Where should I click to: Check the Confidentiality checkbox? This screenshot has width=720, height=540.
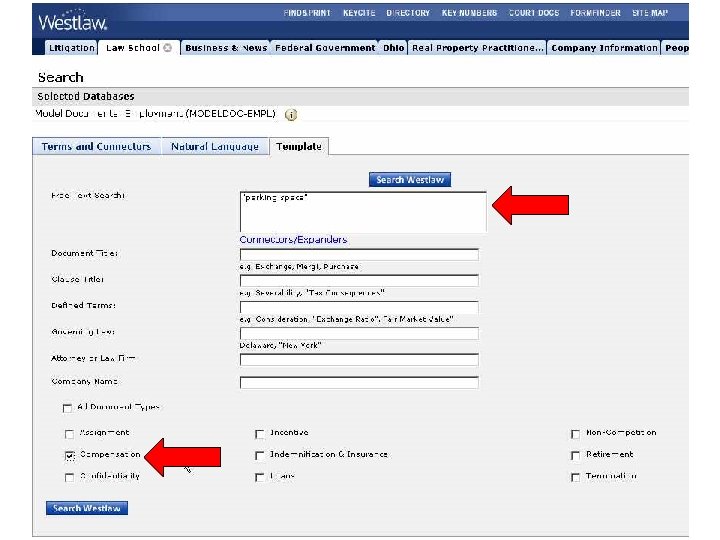(x=69, y=478)
